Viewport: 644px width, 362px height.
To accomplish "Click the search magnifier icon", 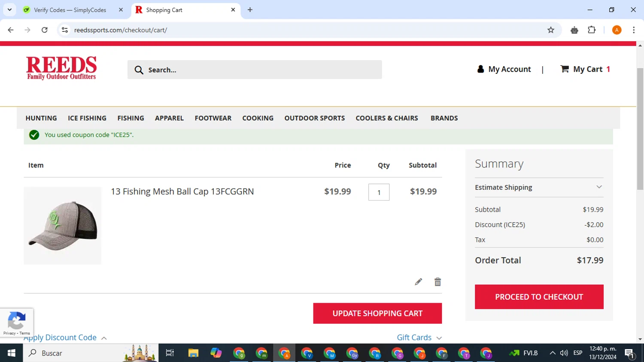I will (139, 70).
